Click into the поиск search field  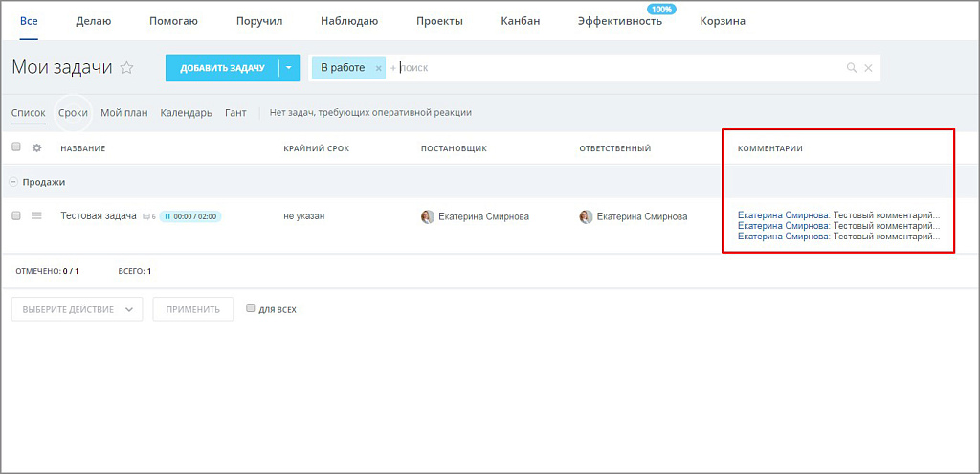(x=612, y=68)
